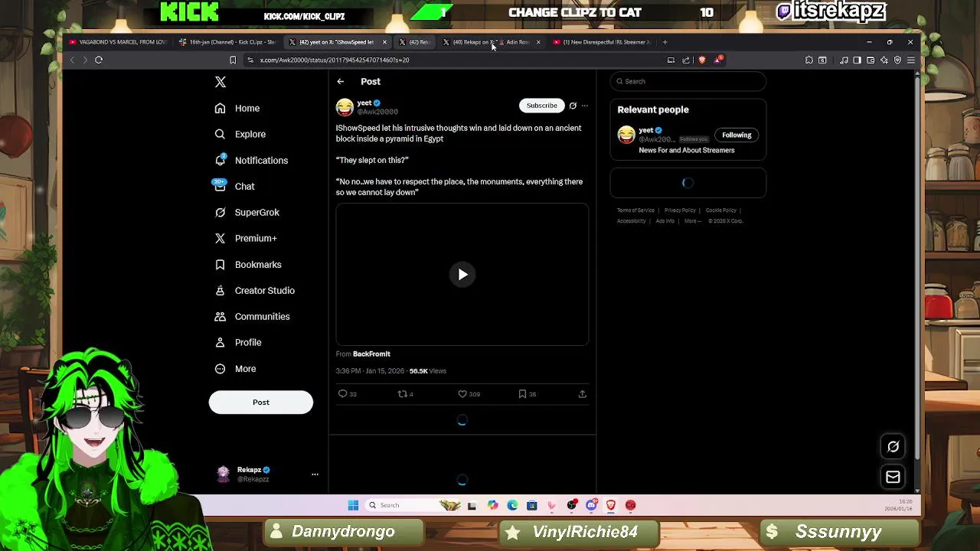Open Copilot from the taskbar
The image size is (980, 551).
[492, 505]
